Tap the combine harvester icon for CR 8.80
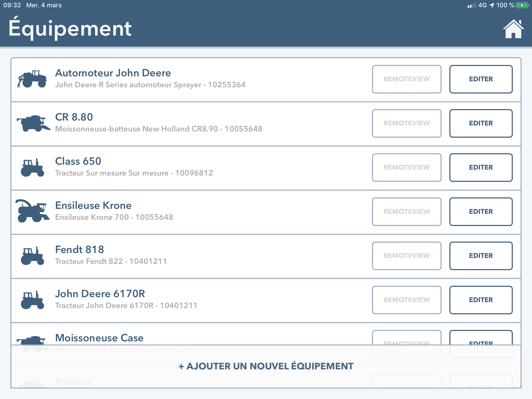Viewport: 532px width, 399px height. 33,123
